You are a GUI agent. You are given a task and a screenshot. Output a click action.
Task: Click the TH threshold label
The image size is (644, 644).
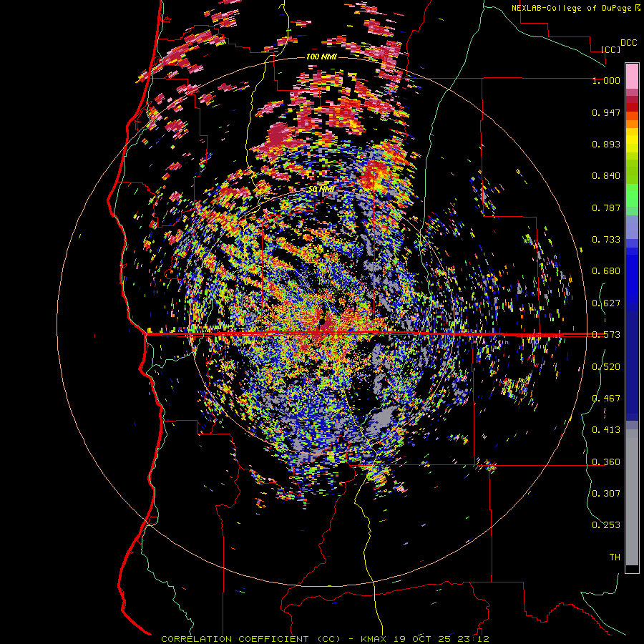pyautogui.click(x=615, y=557)
